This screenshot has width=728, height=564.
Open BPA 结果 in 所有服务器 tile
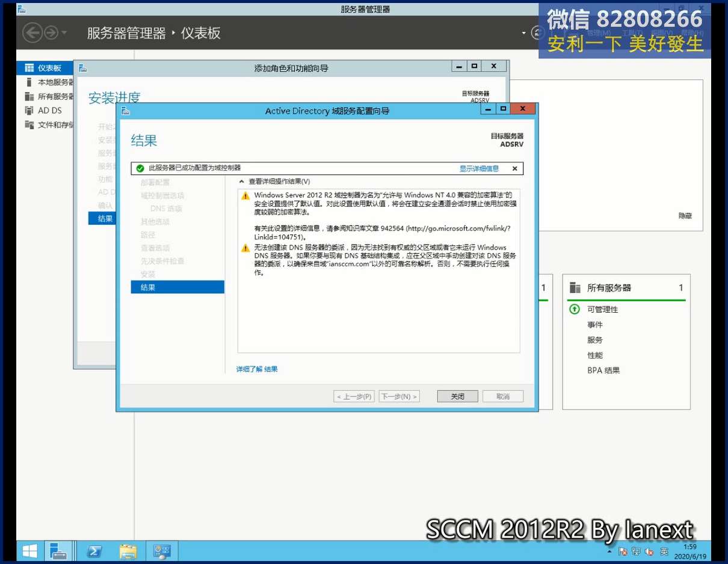coord(603,370)
